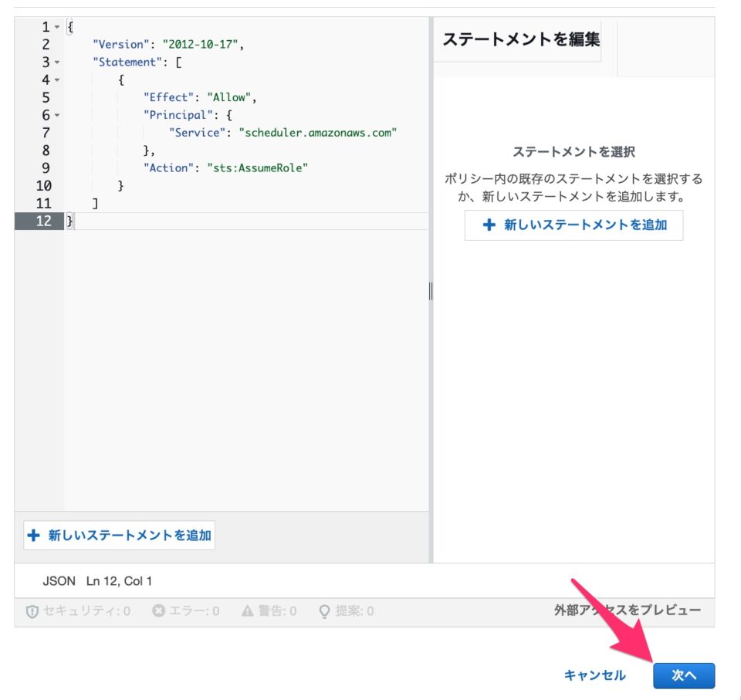The height and width of the screenshot is (700, 741).
Task: Add new statement from right panel button
Action: point(574,225)
